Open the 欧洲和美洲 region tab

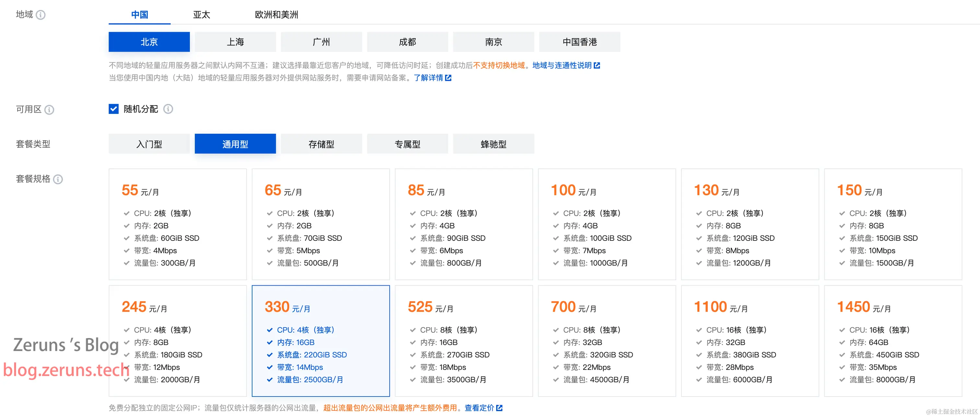pyautogui.click(x=276, y=15)
